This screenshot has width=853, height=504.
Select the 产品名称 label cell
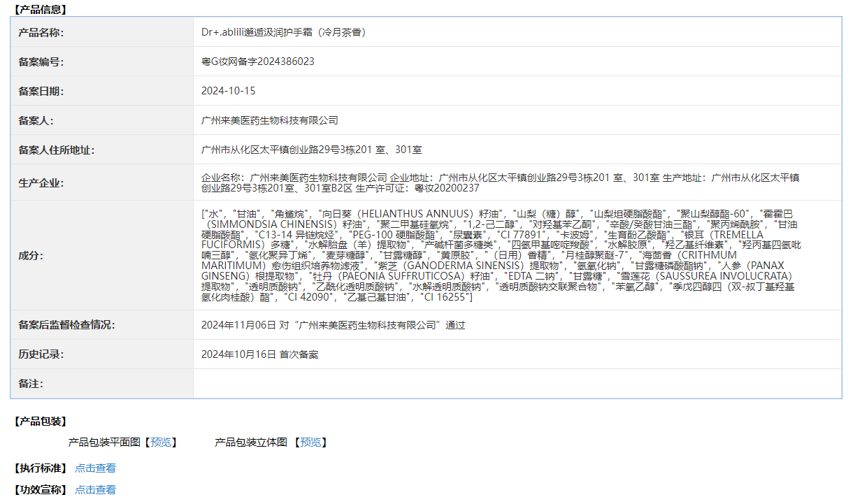(x=102, y=32)
